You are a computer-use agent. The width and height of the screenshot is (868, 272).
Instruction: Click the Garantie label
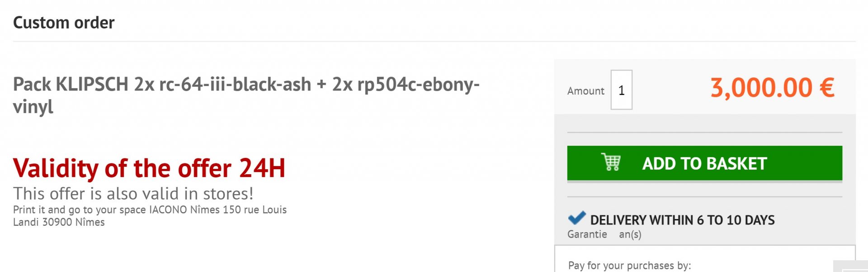[x=587, y=234]
